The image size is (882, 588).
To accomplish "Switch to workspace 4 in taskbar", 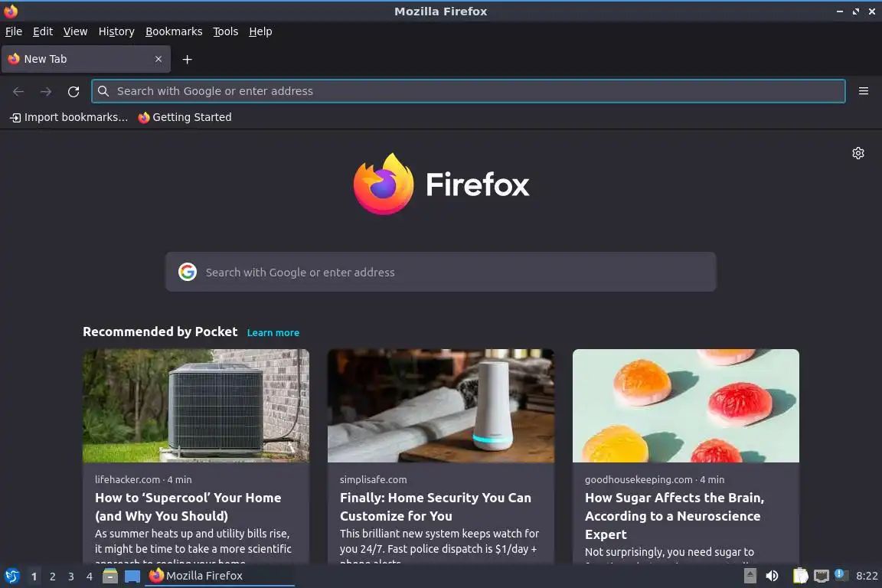I will (x=89, y=577).
